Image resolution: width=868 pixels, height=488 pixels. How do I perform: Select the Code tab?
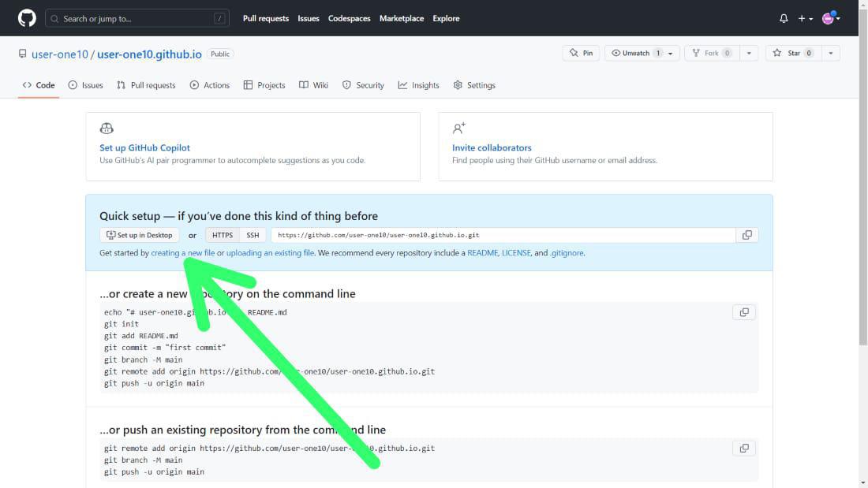pos(38,85)
